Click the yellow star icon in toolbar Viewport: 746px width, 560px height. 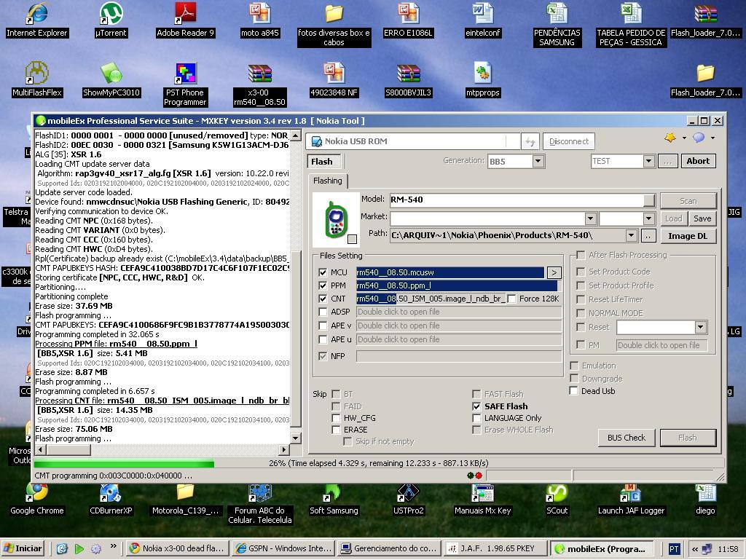pyautogui.click(x=670, y=138)
